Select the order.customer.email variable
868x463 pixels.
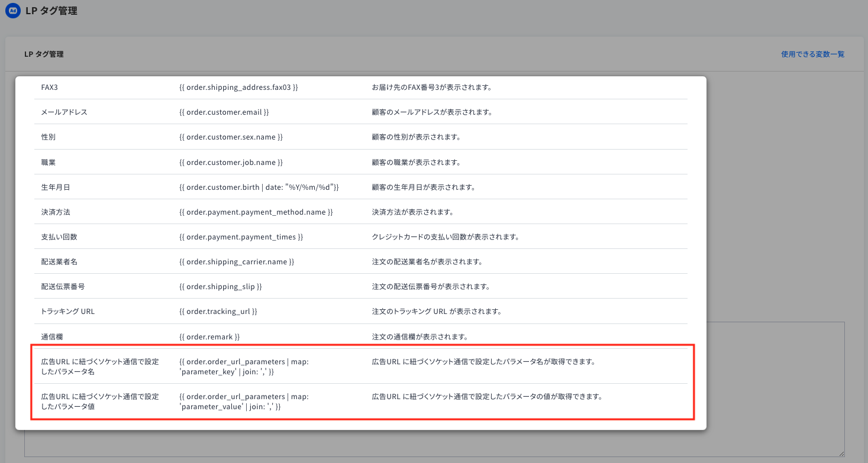point(224,112)
